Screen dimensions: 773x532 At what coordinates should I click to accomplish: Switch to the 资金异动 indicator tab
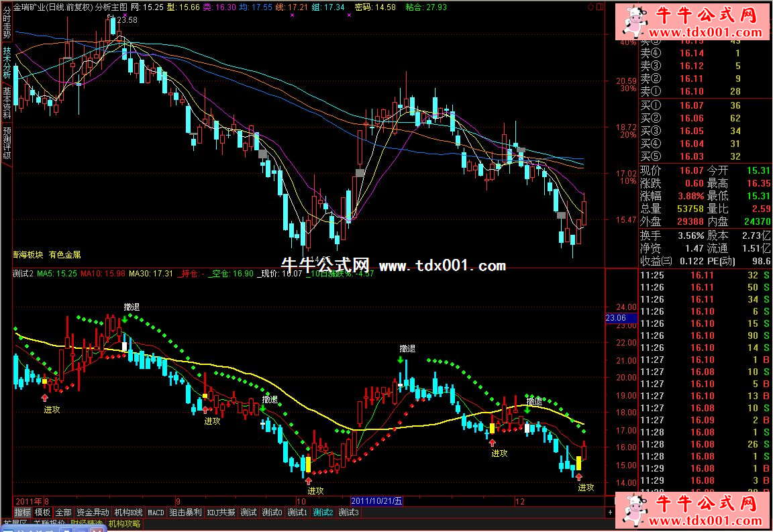(x=93, y=513)
